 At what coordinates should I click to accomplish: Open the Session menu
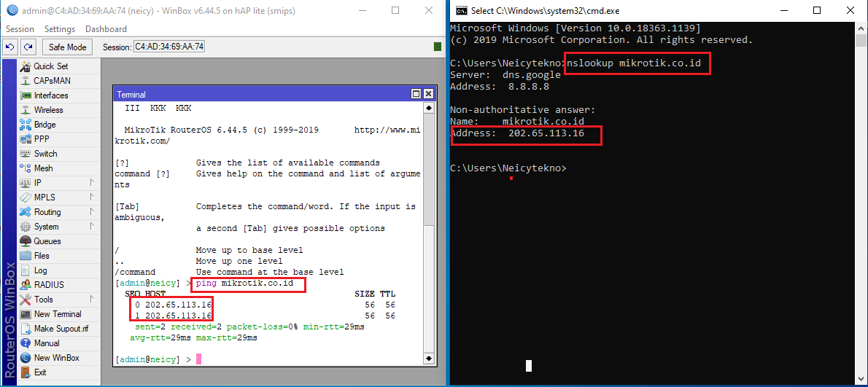click(x=20, y=28)
